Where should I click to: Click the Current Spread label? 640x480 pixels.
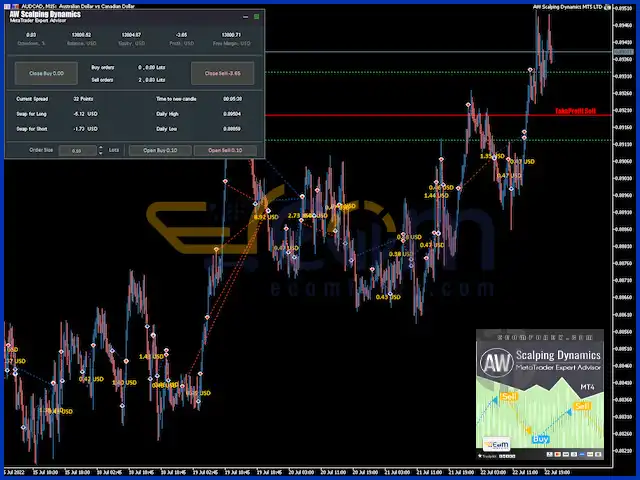(32, 99)
